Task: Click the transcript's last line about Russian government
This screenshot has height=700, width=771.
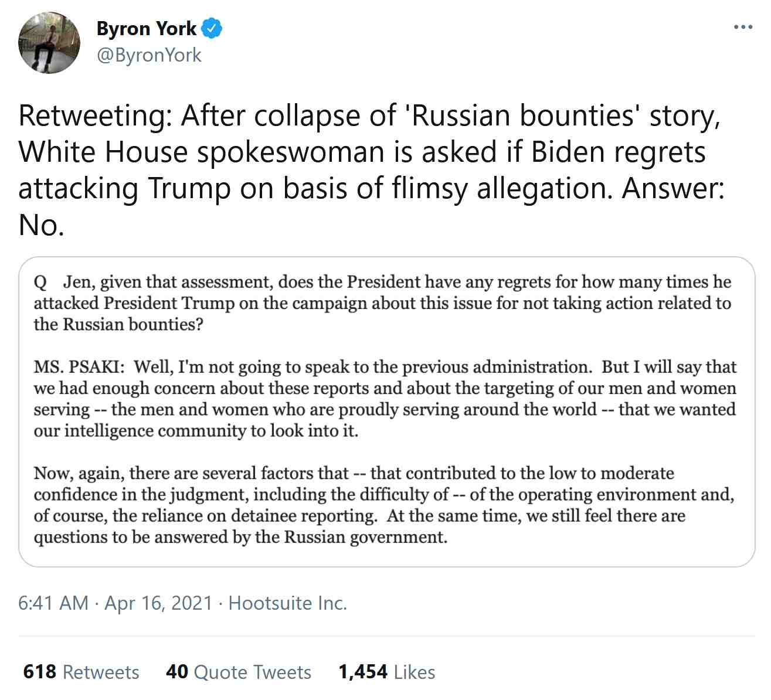Action: [x=240, y=537]
